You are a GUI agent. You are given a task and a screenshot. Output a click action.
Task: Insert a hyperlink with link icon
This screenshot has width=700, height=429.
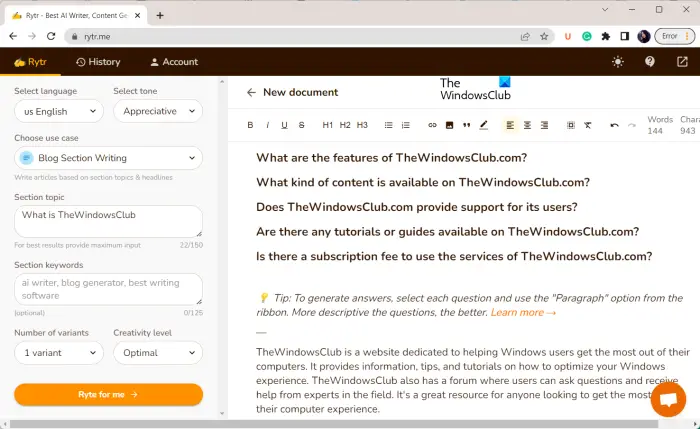(x=432, y=125)
